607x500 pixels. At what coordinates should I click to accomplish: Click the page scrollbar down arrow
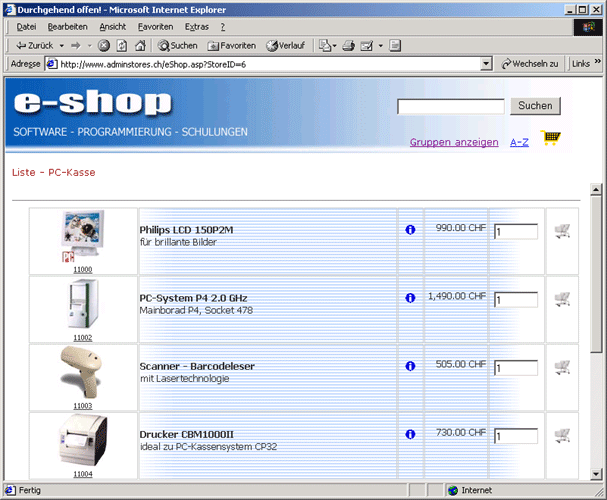click(596, 473)
